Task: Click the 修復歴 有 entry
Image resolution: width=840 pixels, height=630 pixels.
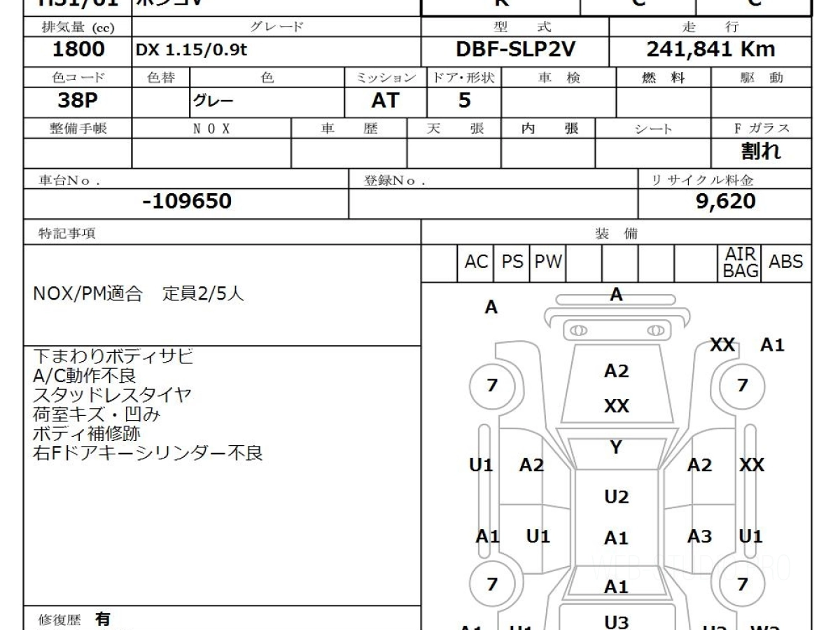Action: point(73,619)
